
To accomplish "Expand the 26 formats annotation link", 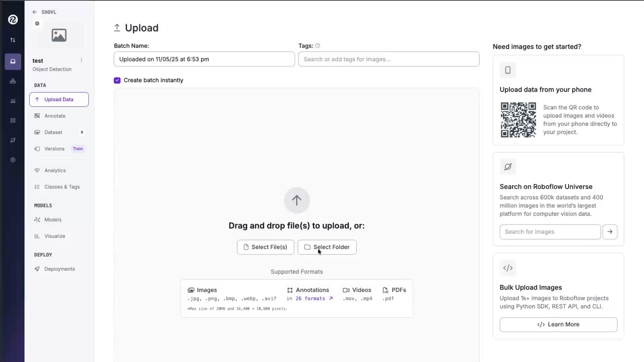I will tap(310, 298).
